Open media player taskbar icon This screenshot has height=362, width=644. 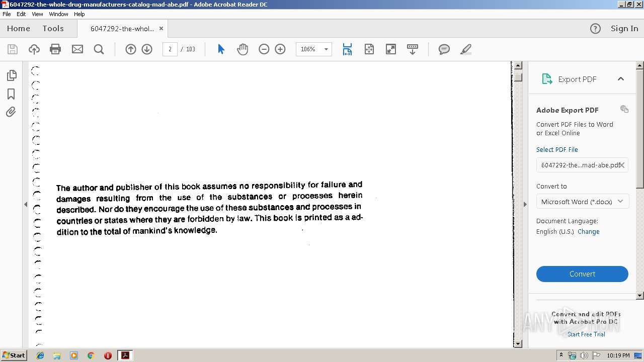[74, 355]
